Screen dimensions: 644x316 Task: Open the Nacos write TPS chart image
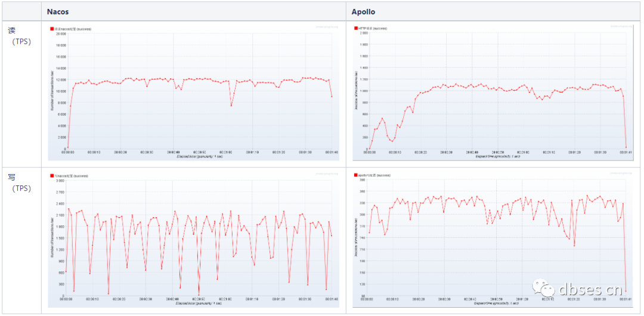[193, 240]
